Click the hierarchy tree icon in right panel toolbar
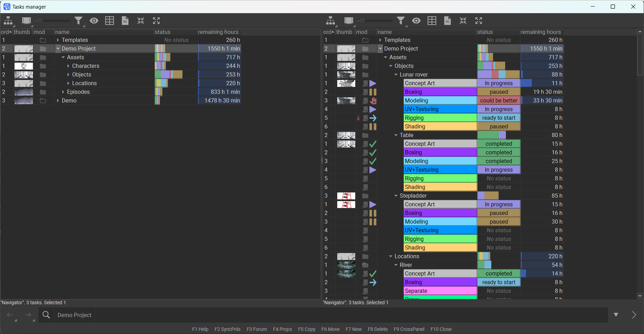This screenshot has width=644, height=334. coord(330,21)
